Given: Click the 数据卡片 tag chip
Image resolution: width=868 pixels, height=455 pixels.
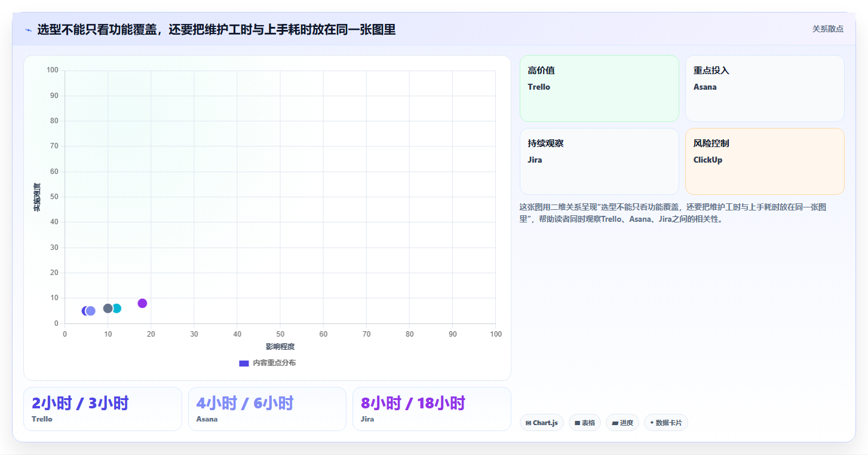Looking at the screenshot, I should [x=666, y=423].
